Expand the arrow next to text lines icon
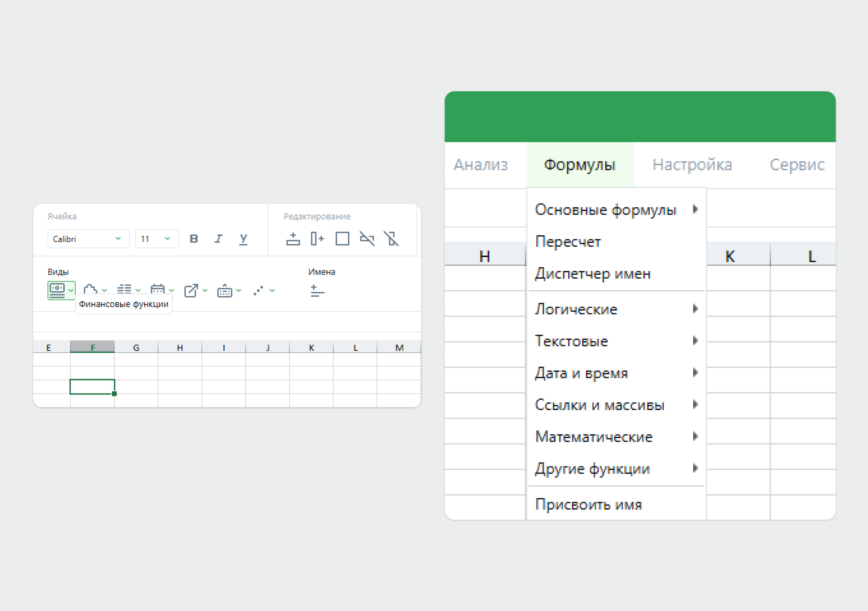Viewport: 868px width, 611px height. pyautogui.click(x=138, y=291)
